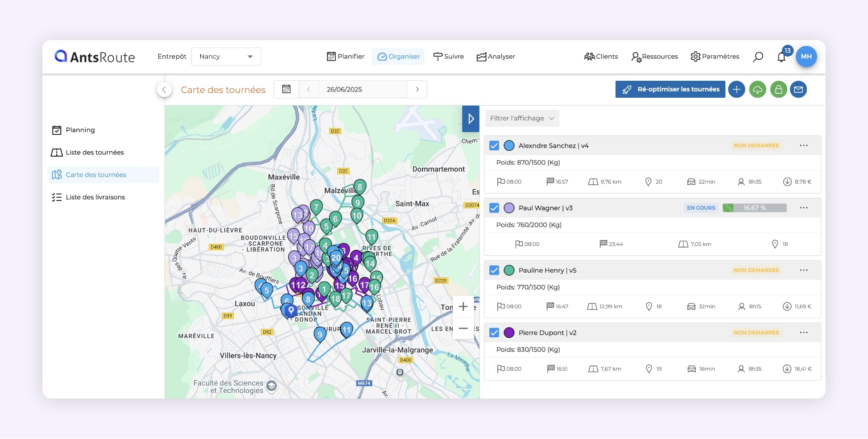Open the Planifier section
Image resolution: width=868 pixels, height=439 pixels.
(346, 56)
